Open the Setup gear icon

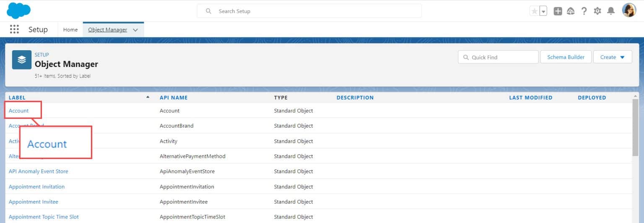click(597, 11)
